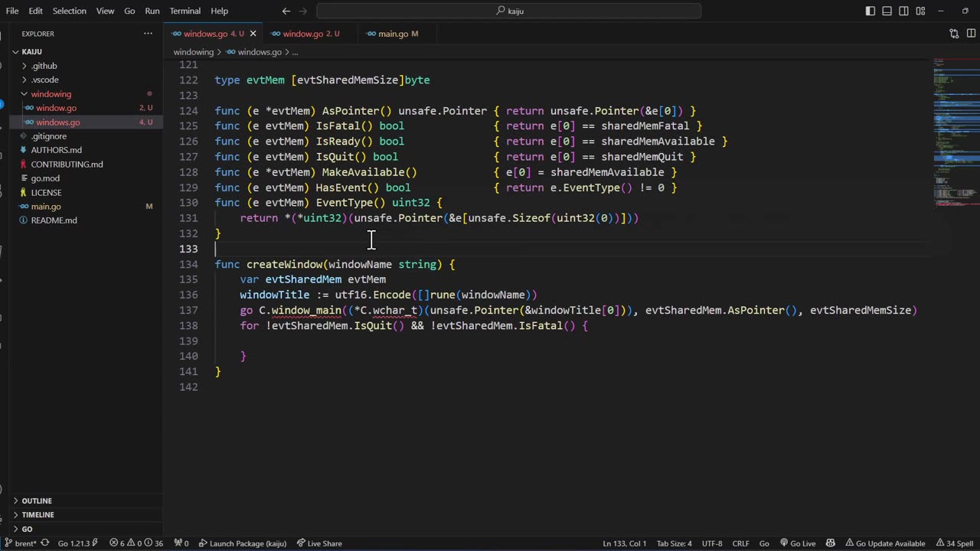This screenshot has width=980, height=551.
Task: Click Go Update Available warning
Action: 884,543
